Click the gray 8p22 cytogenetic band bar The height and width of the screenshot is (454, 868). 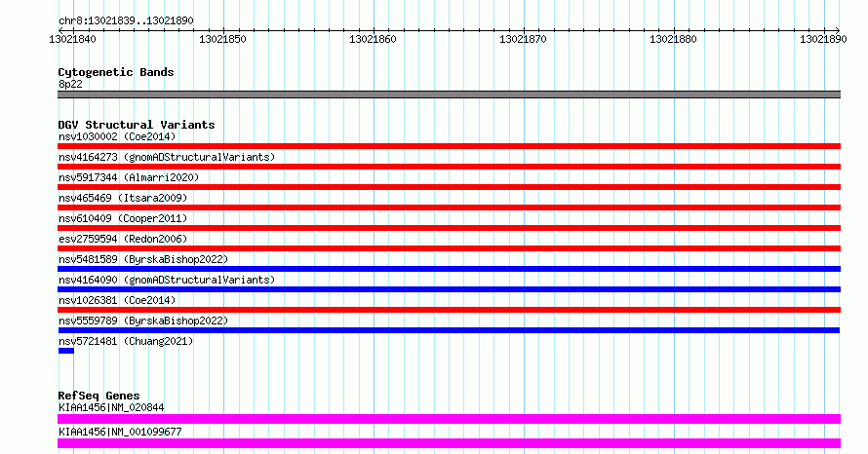(x=449, y=95)
